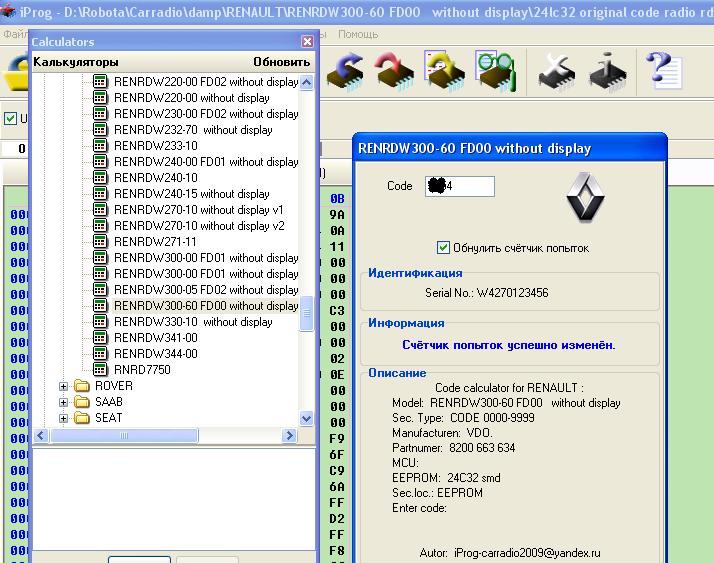Toggle the 'Обнулить счётчик попыток' checkbox
The height and width of the screenshot is (563, 714).
pyautogui.click(x=443, y=247)
